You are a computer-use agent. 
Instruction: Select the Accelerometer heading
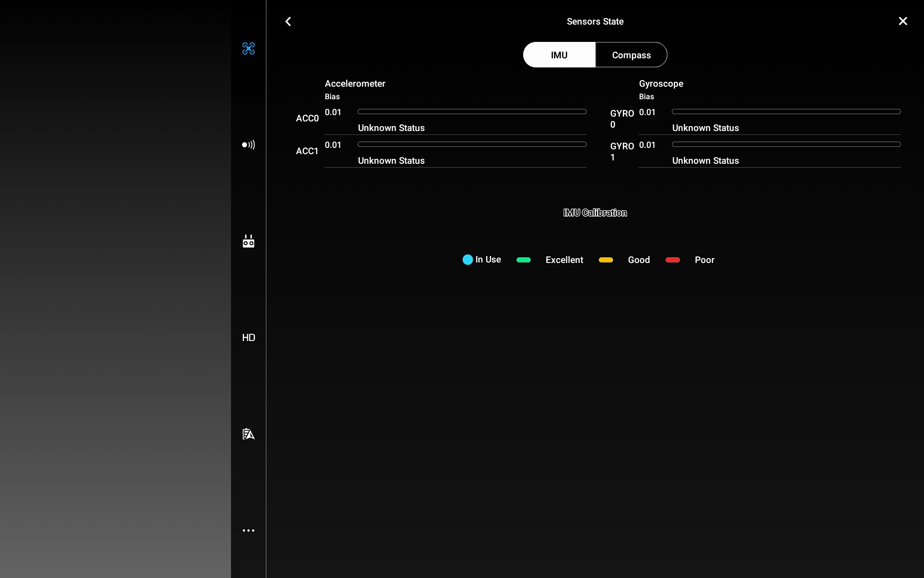pyautogui.click(x=355, y=83)
